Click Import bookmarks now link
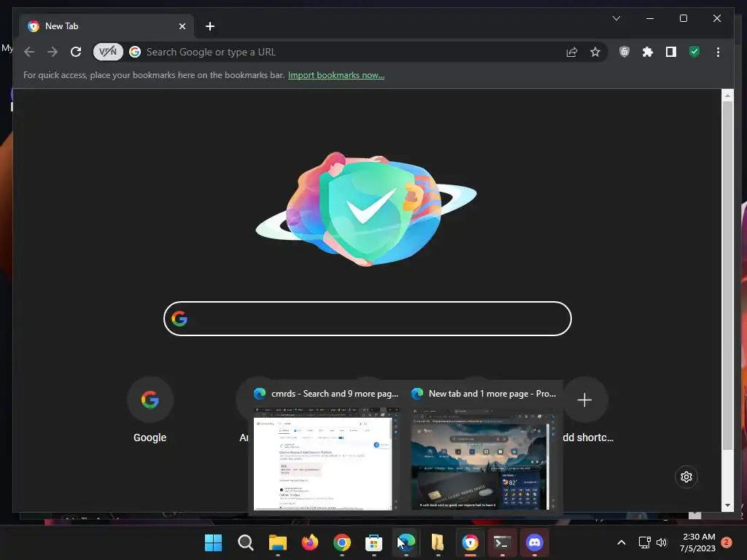The image size is (747, 560). coord(336,75)
